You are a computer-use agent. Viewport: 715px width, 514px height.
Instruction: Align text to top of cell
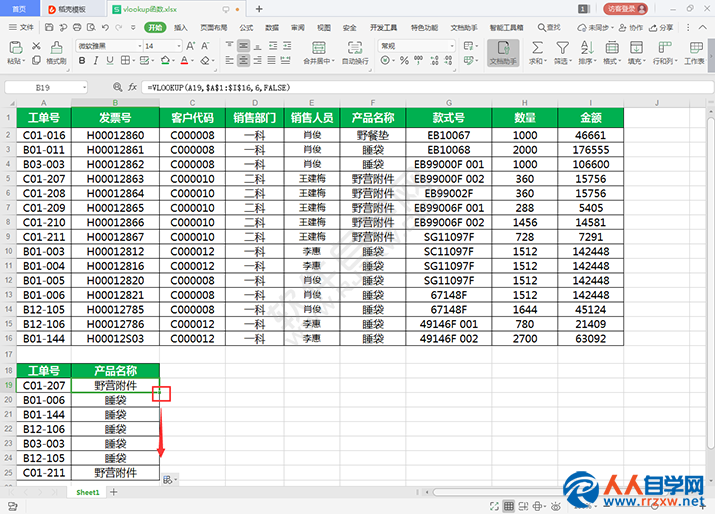(x=229, y=46)
